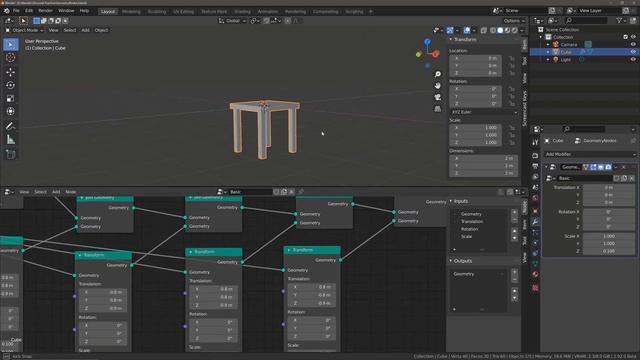640x360 pixels.
Task: Toggle the camera view icon in viewport
Action: (x=438, y=97)
